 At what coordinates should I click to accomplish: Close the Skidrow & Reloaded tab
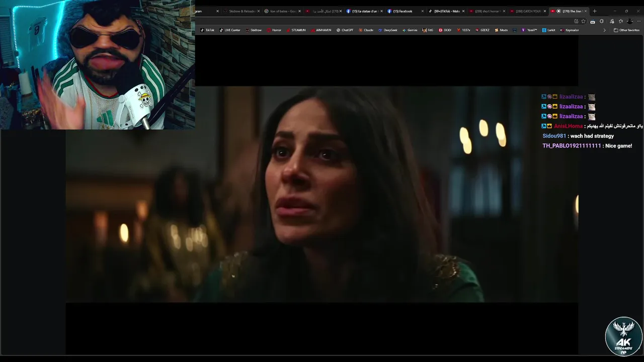click(x=259, y=11)
